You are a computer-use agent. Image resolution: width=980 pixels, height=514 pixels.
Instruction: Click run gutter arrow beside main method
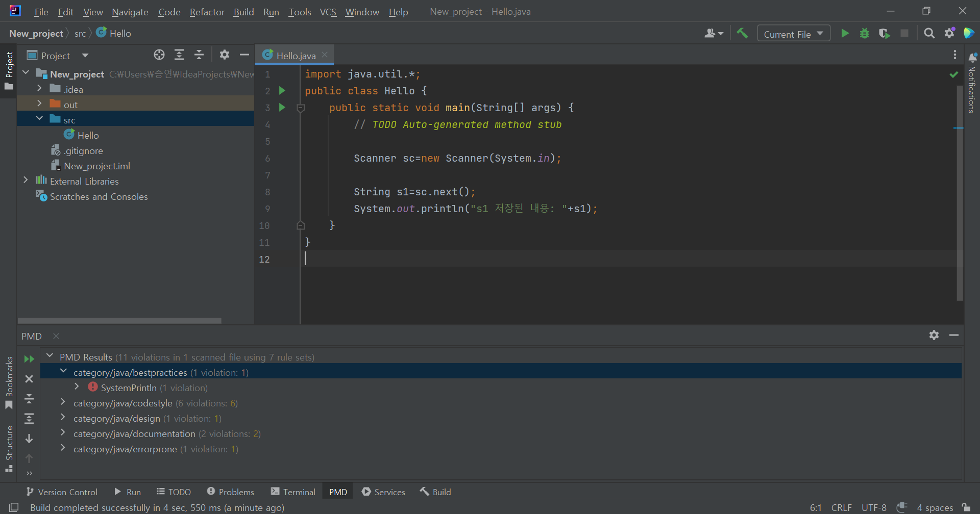click(x=282, y=108)
